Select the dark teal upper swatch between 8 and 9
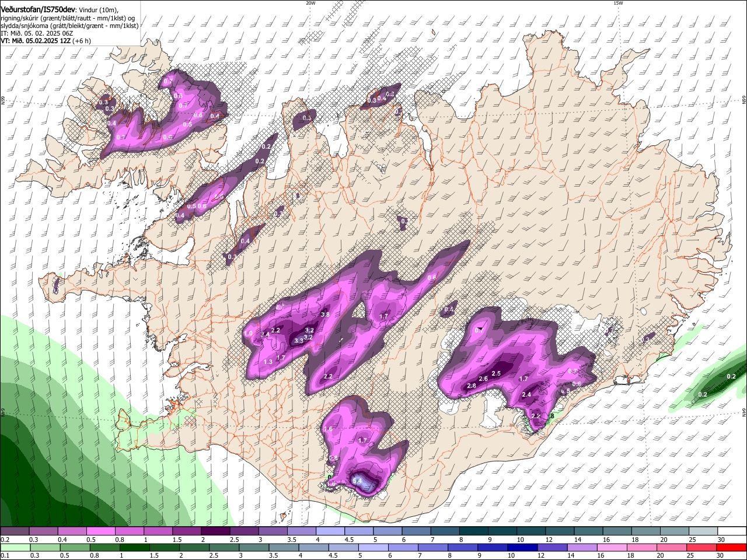 click(474, 531)
